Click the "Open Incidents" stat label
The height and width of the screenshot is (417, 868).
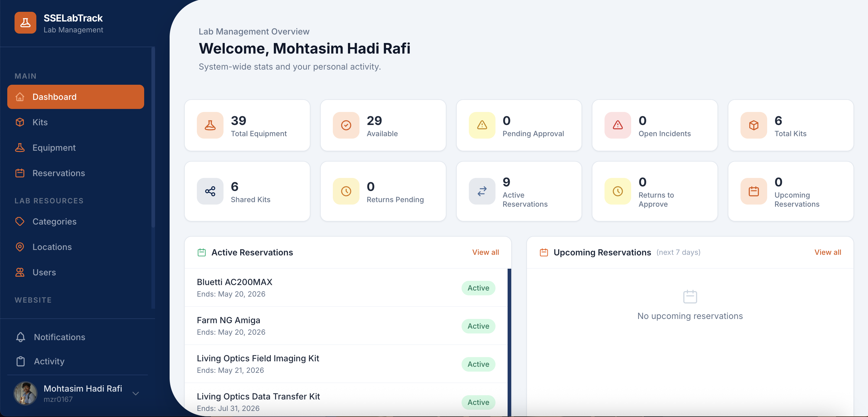664,134
